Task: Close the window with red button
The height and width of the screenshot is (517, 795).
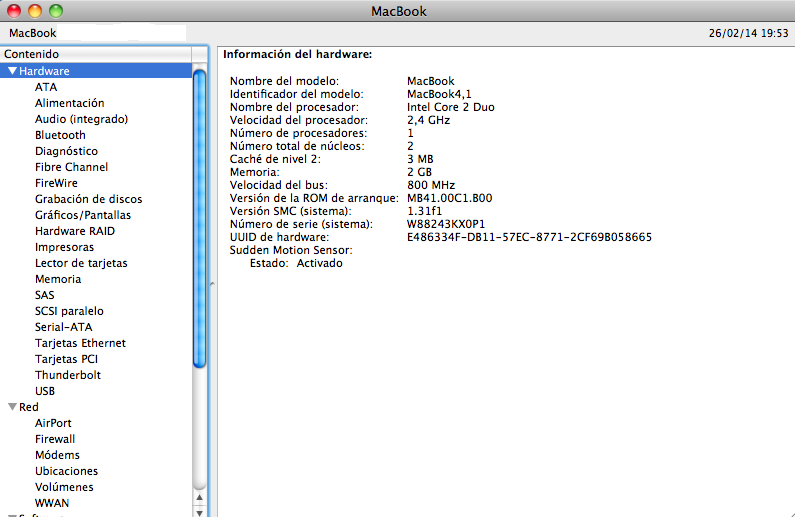Action: click(x=14, y=11)
